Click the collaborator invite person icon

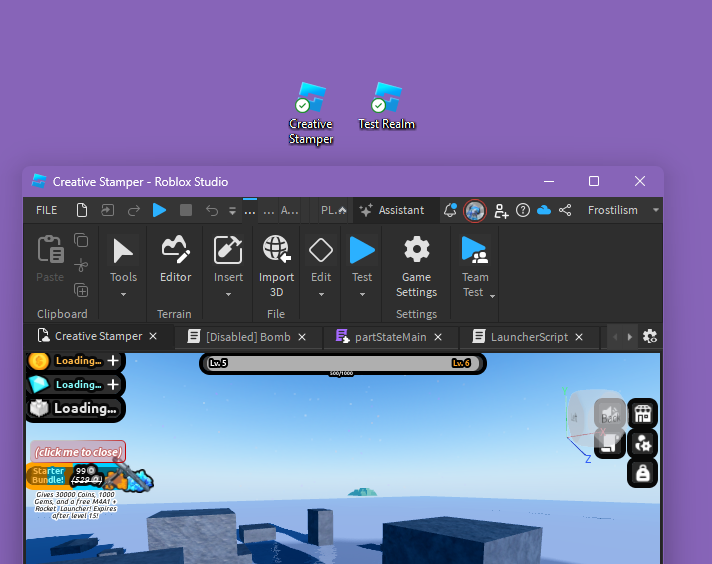[x=501, y=211]
